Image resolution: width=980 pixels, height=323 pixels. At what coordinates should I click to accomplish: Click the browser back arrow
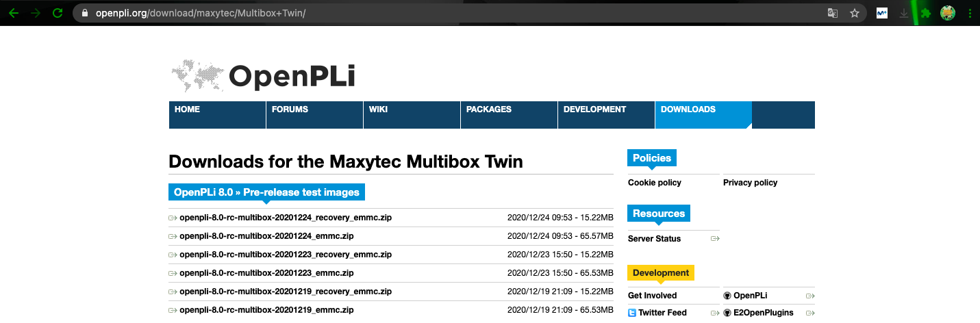[x=13, y=13]
